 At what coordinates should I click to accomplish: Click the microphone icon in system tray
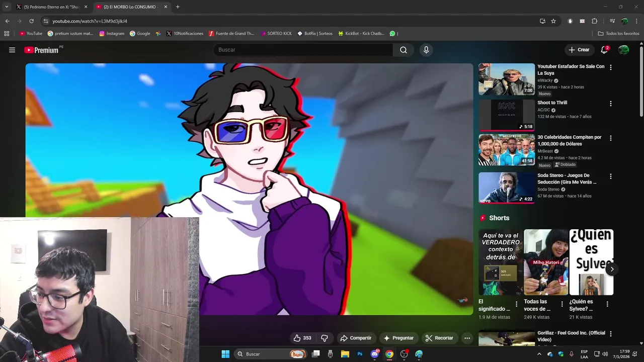pyautogui.click(x=571, y=354)
